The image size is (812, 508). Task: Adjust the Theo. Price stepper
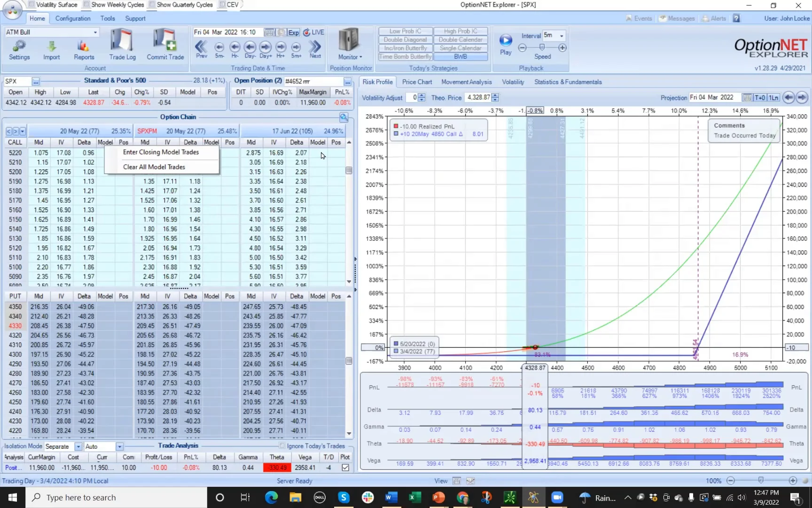coord(495,97)
